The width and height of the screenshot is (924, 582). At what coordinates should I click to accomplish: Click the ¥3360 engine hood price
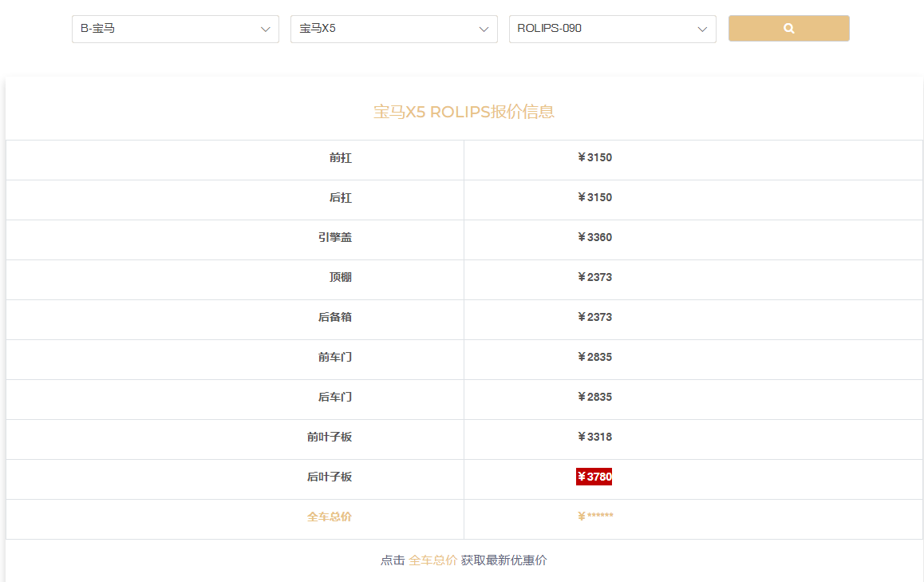[x=594, y=238]
